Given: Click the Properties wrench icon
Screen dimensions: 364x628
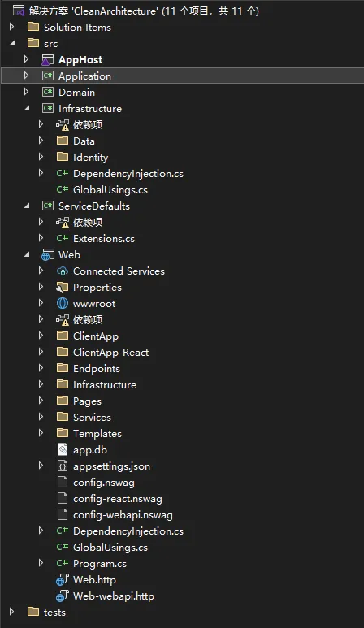Looking at the screenshot, I should click(63, 287).
